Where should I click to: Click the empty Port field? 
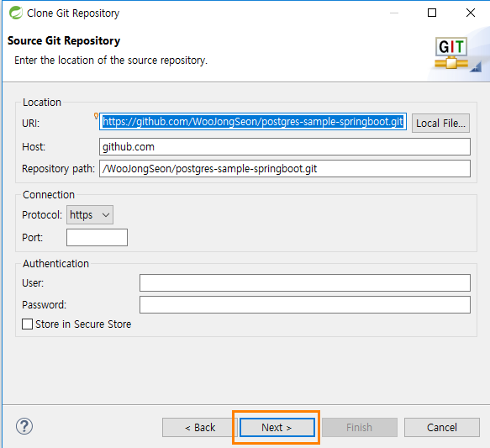click(97, 237)
